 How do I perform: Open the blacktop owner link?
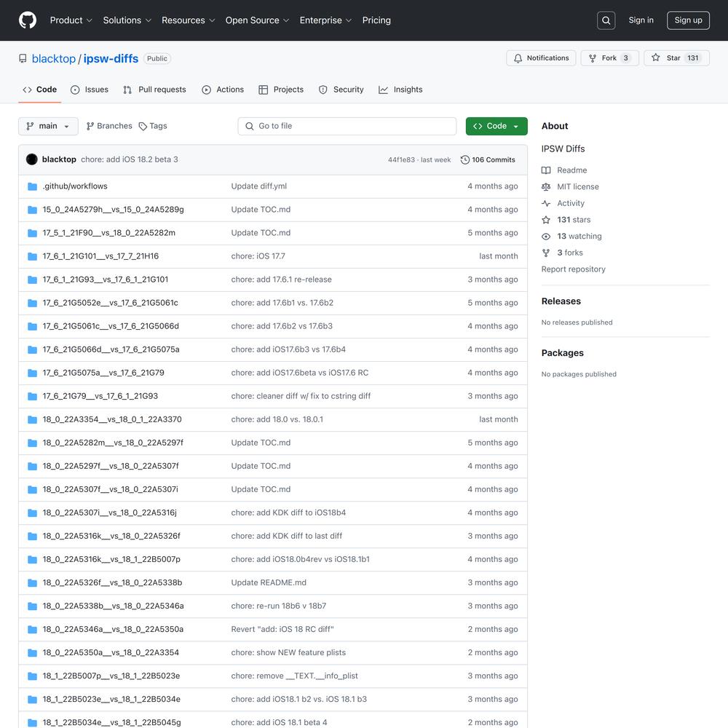pos(54,59)
